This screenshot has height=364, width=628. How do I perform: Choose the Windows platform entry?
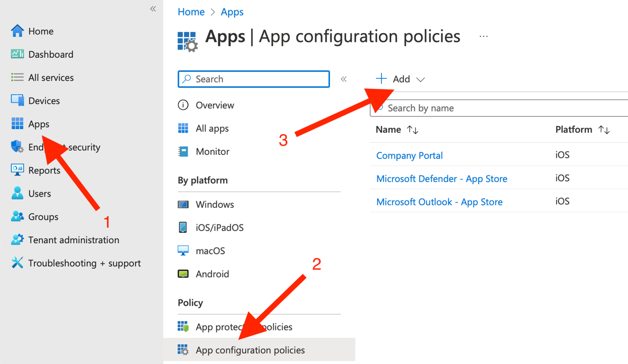click(215, 204)
